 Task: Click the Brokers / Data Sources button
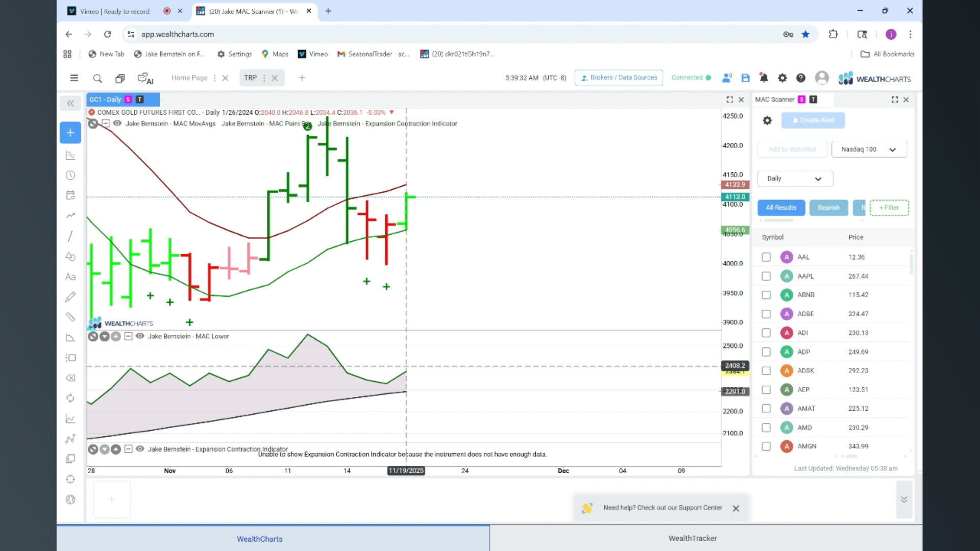click(x=619, y=78)
